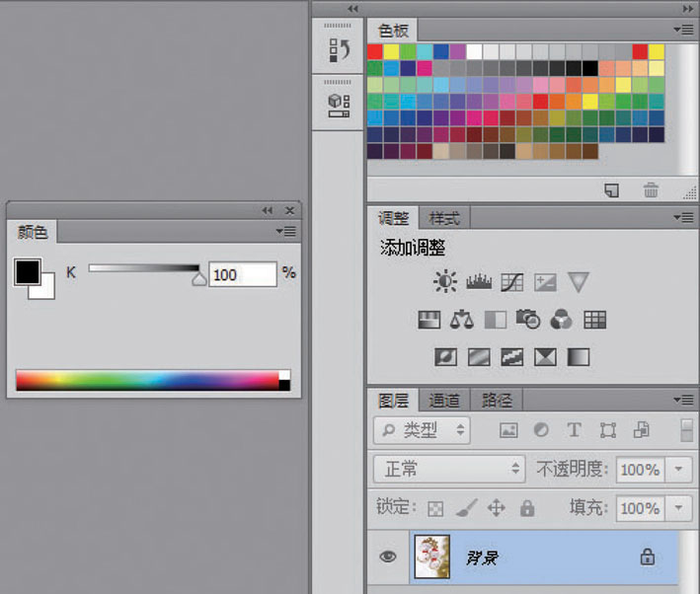Add a Brightness/Contrast adjustment
This screenshot has height=594, width=700.
pos(444,283)
